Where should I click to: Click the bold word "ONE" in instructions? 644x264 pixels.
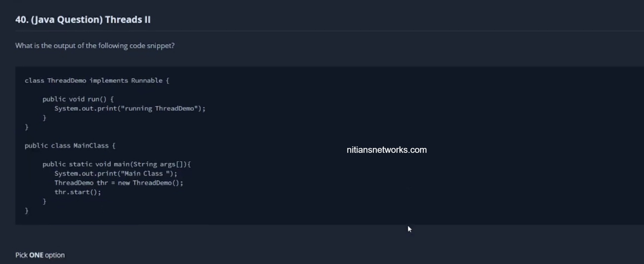[36, 255]
